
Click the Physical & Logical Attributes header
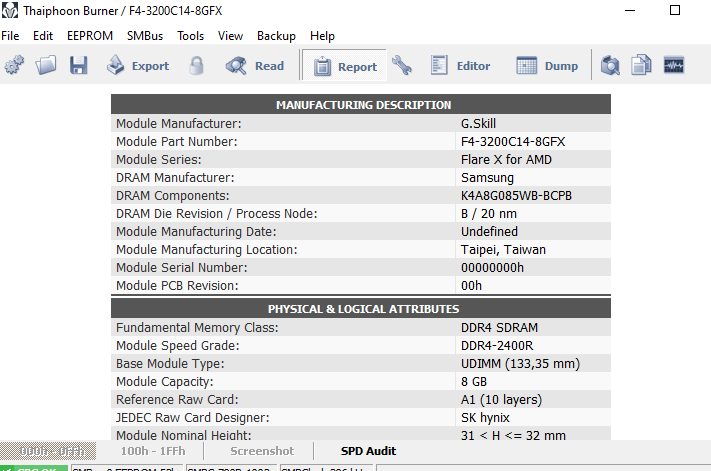pos(363,309)
